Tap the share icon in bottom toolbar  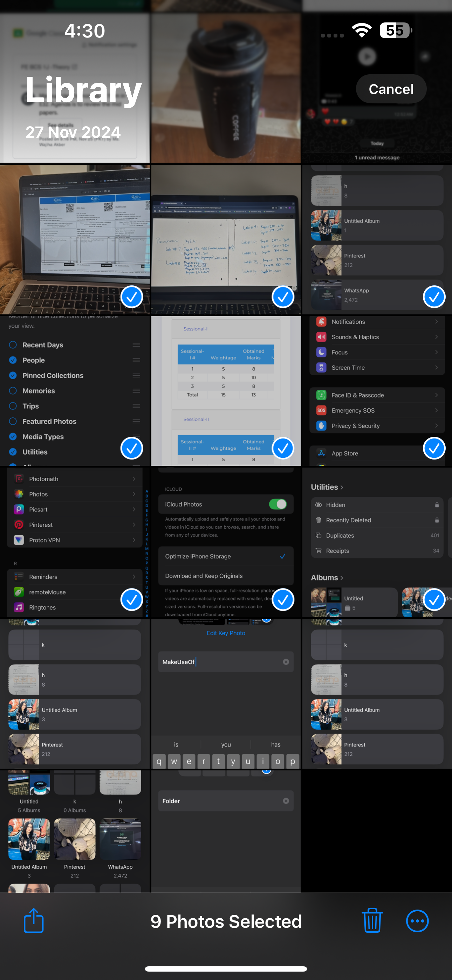[34, 920]
